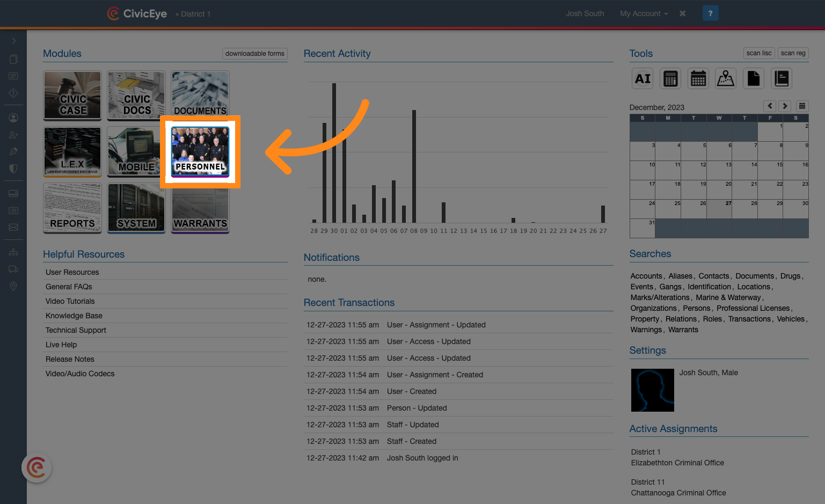Open the calculator tool
Screen dimensions: 825x504
click(x=670, y=79)
